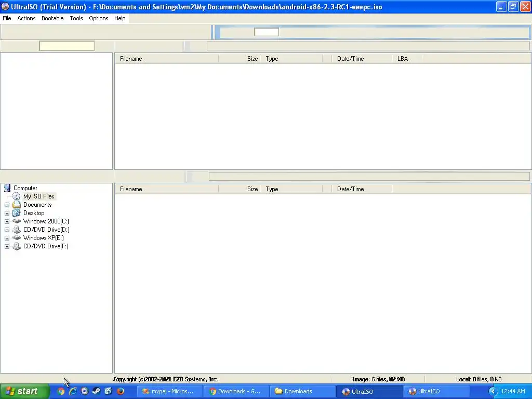
Task: Switch to mypal - Micros... taskbar window
Action: (169, 391)
